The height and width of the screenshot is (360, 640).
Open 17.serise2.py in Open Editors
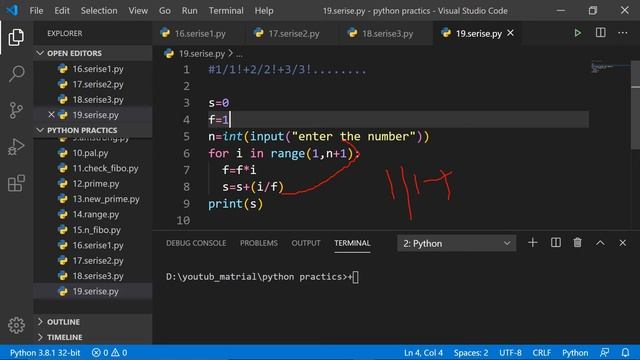(x=93, y=84)
